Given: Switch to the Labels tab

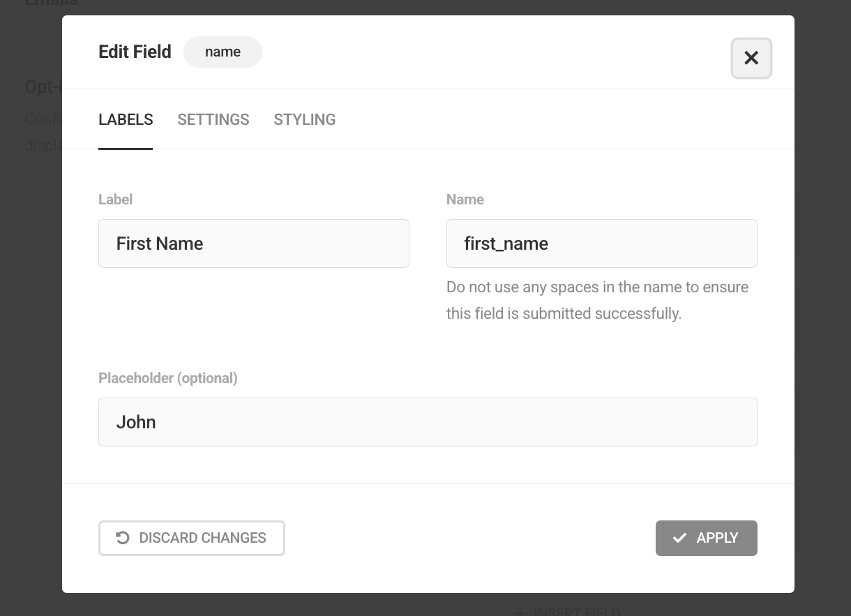Looking at the screenshot, I should click(x=126, y=120).
